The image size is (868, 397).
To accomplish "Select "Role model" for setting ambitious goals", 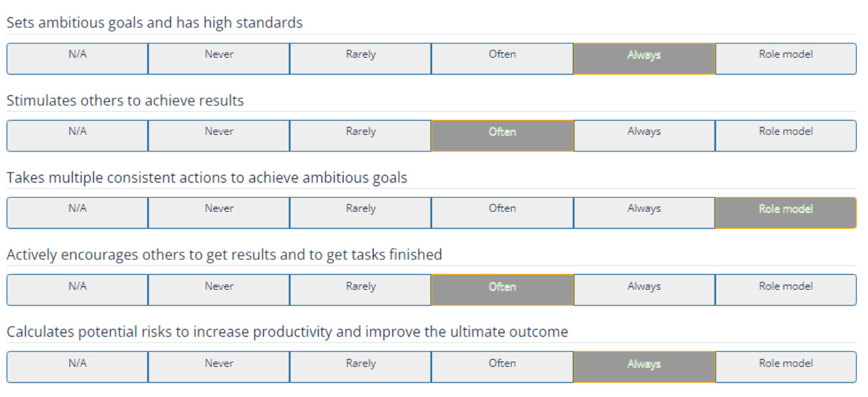I will (x=786, y=58).
